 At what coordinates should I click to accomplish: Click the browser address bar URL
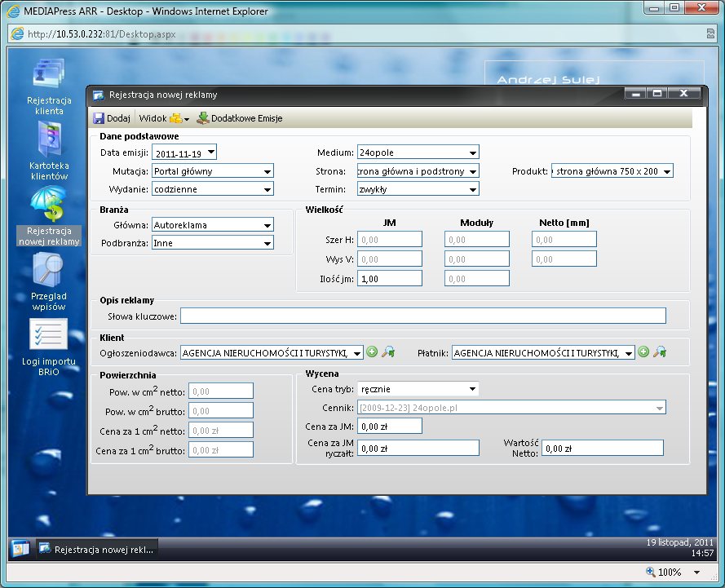(x=102, y=34)
